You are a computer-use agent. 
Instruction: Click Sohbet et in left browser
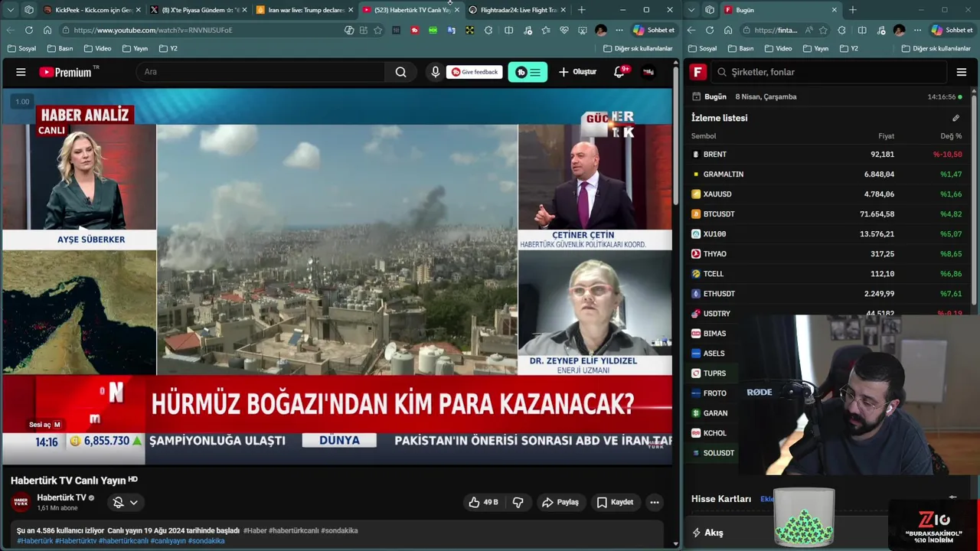pos(653,30)
